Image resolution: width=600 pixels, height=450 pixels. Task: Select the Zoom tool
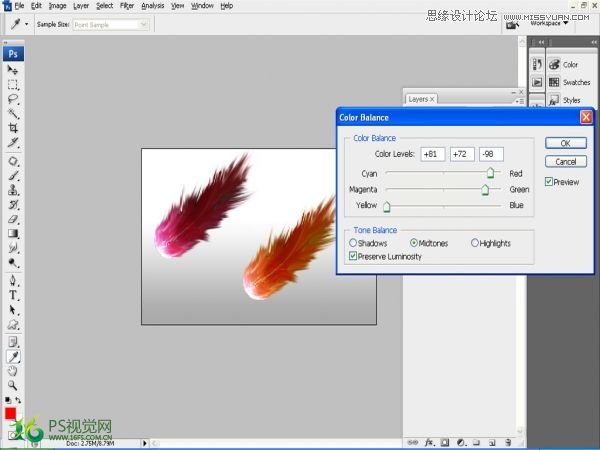click(13, 385)
